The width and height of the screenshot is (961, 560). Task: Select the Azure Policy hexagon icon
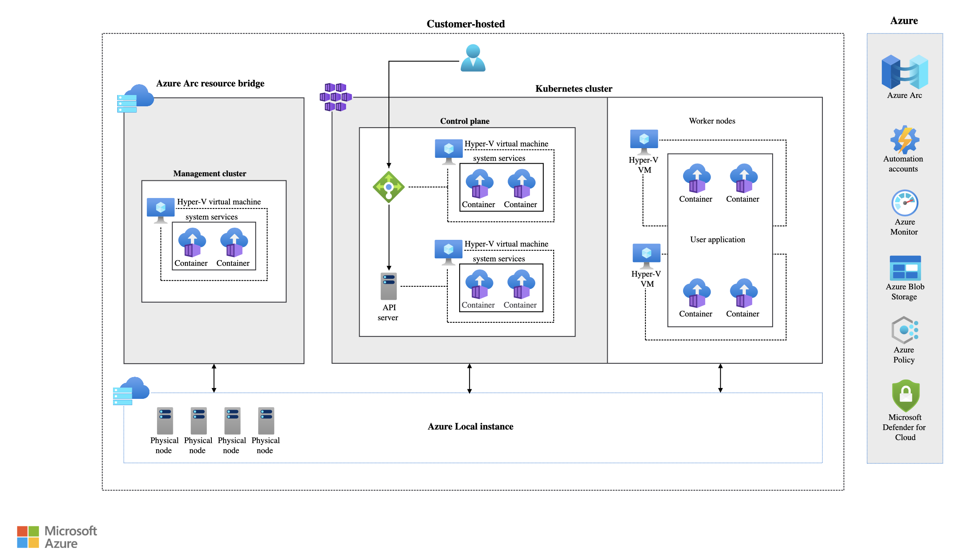coord(904,330)
